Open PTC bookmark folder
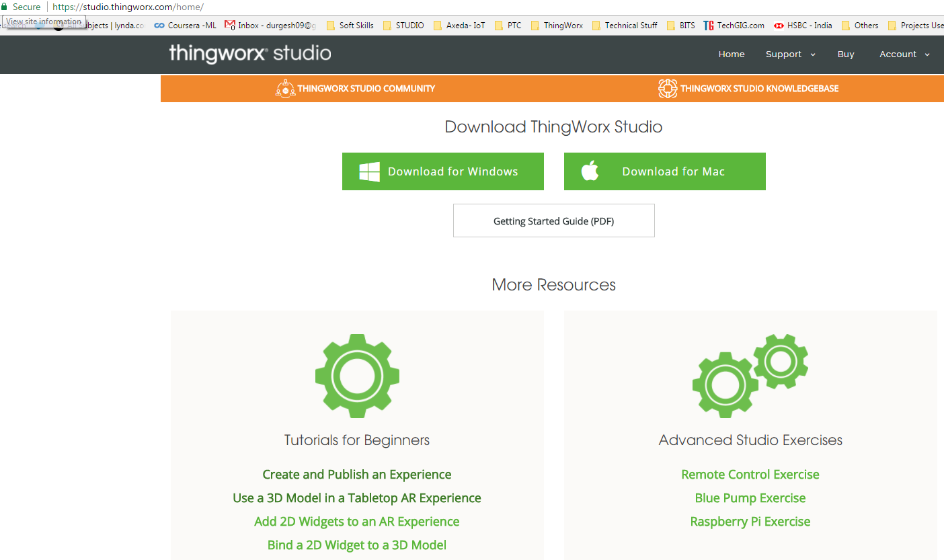The image size is (944, 560). click(x=508, y=26)
